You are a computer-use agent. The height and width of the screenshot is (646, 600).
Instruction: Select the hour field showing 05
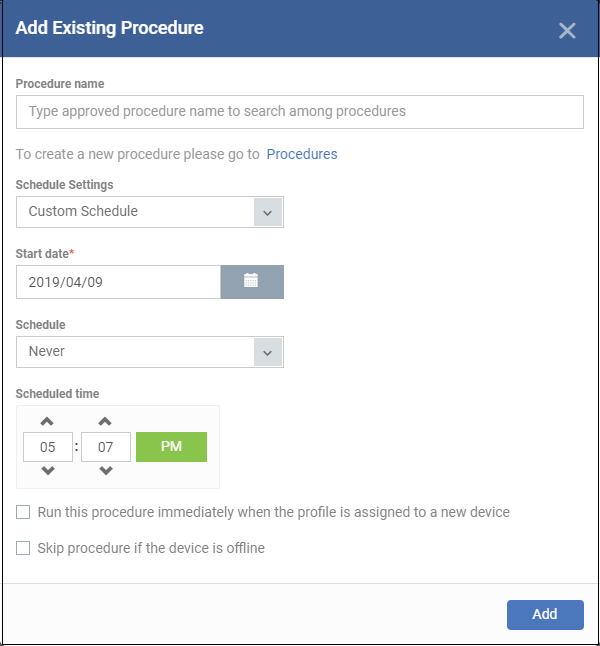tap(48, 447)
